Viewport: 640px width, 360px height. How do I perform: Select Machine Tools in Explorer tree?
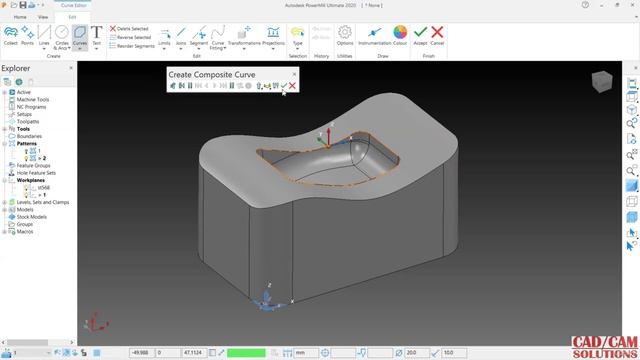coord(33,100)
